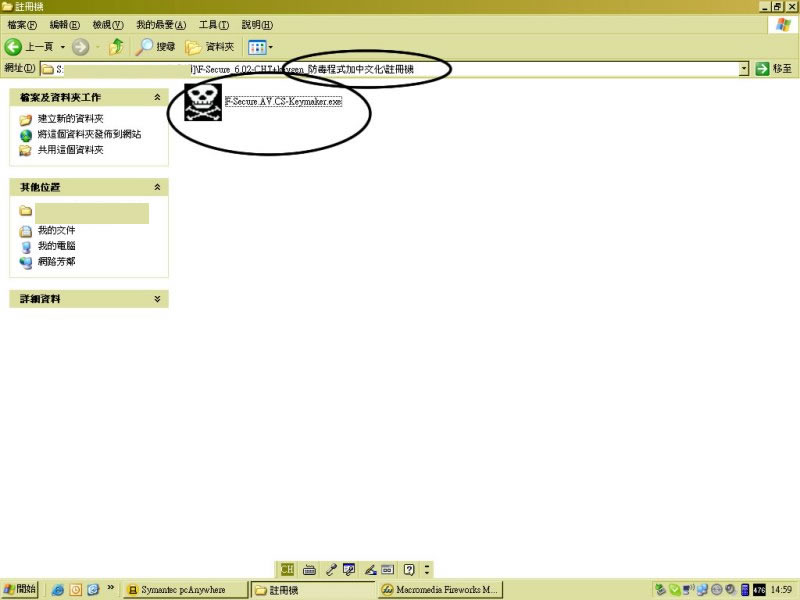Switch to Macromedia Fireworks taskbar button

tap(440, 590)
